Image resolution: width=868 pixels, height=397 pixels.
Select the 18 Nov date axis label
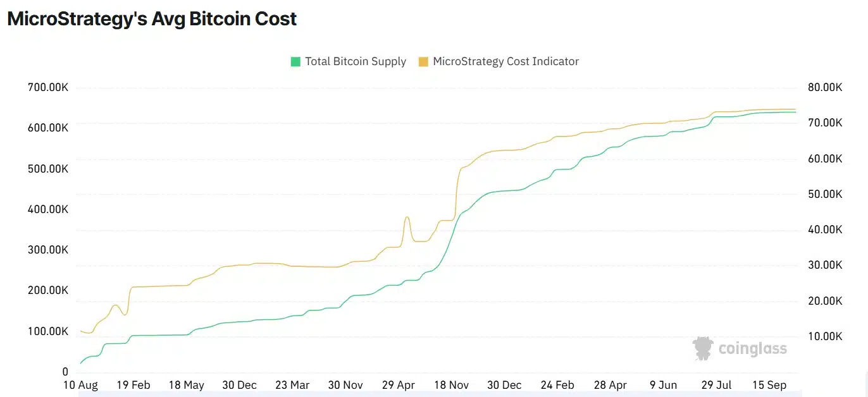[451, 385]
